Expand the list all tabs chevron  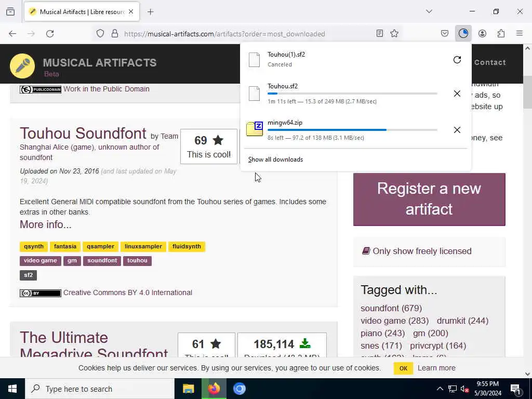click(x=429, y=11)
